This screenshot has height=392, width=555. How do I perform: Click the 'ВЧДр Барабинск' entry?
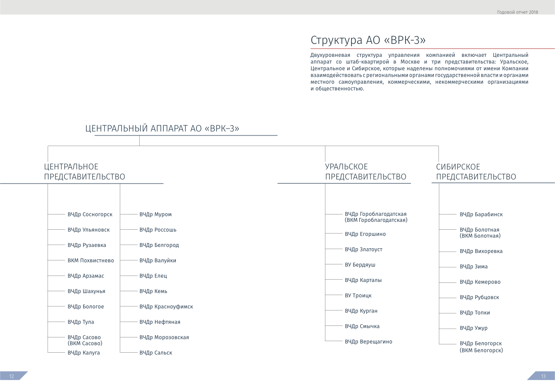click(x=481, y=214)
